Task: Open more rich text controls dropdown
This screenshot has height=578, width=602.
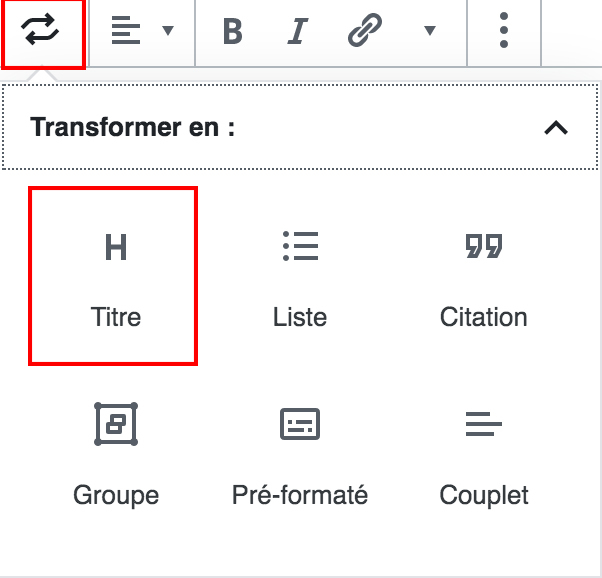Action: [x=430, y=31]
